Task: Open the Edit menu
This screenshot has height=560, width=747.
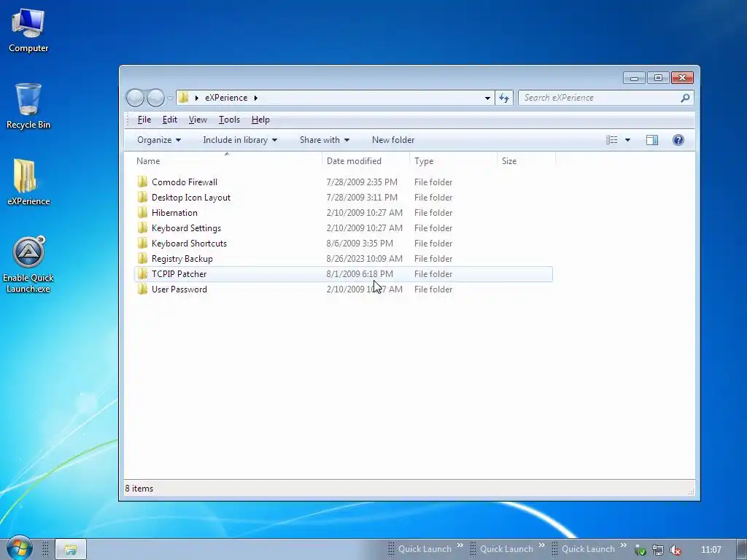Action: click(169, 120)
